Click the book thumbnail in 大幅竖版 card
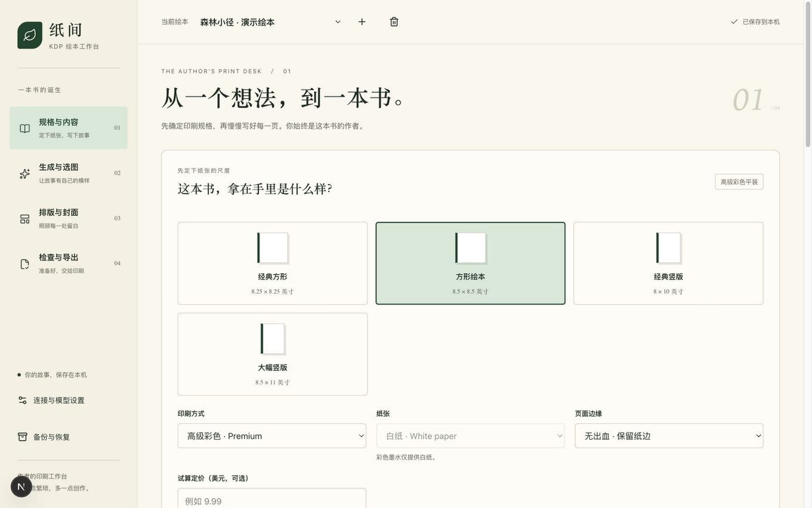Screen dimensions: 812x508 [273, 339]
